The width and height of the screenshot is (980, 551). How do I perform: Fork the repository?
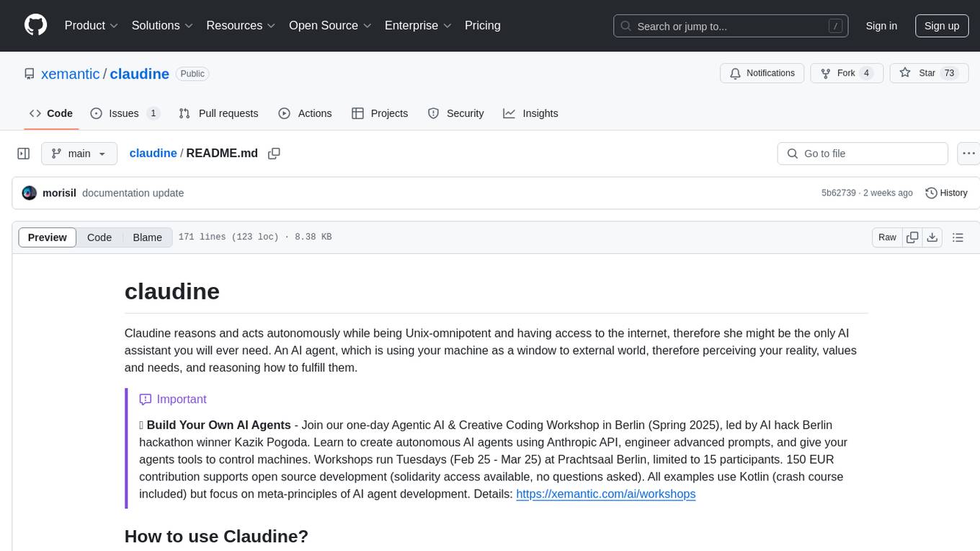(x=846, y=73)
